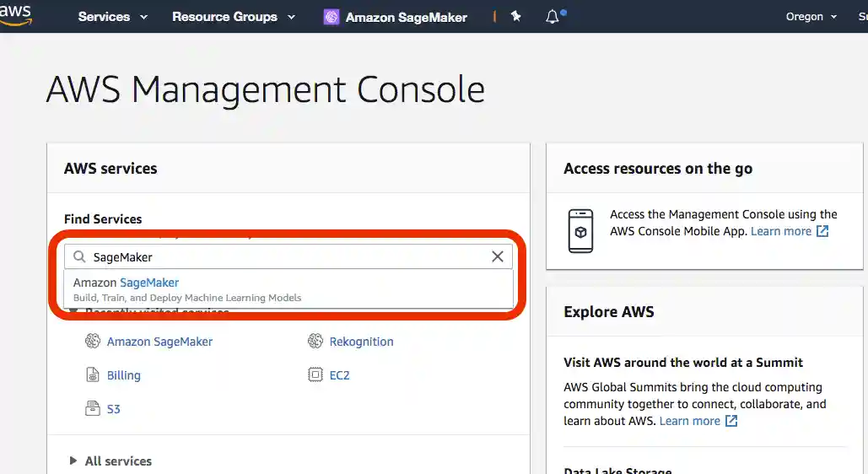Click the mobile phone app icon
868x474 pixels.
(x=580, y=231)
